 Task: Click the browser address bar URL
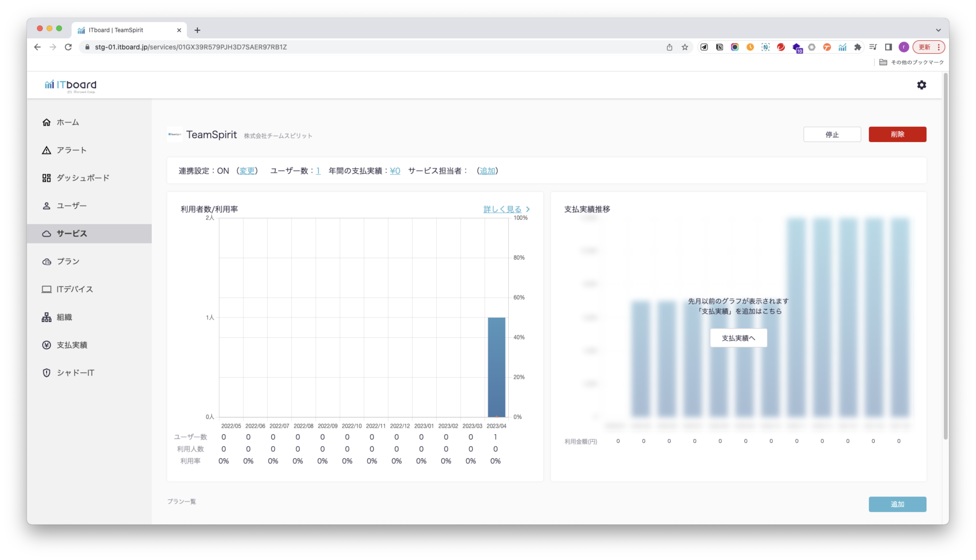point(191,47)
